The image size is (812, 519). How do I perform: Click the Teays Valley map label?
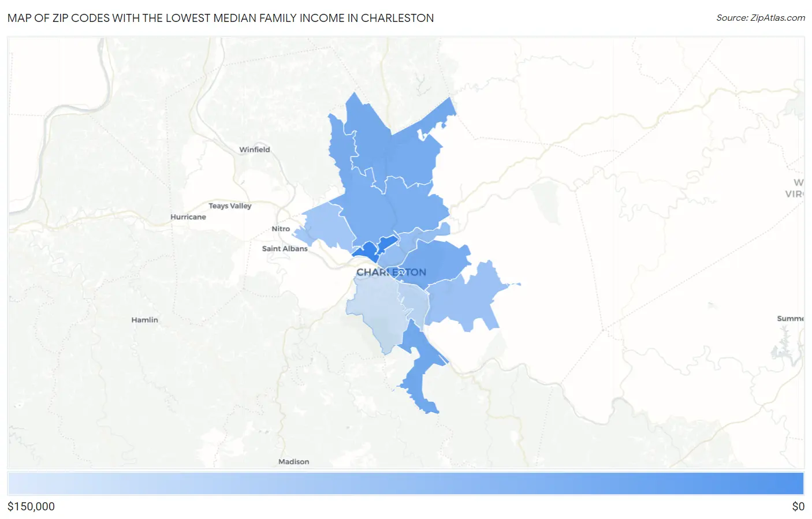(230, 206)
